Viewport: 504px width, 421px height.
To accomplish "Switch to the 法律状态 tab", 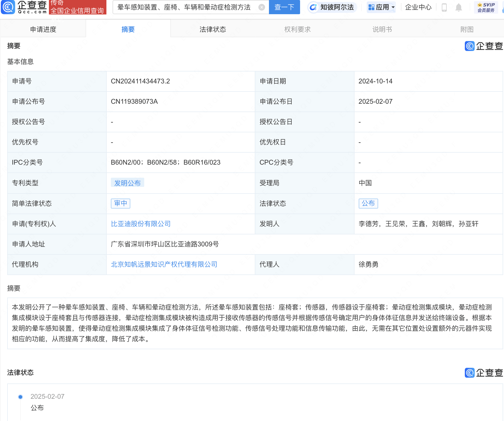I will point(213,29).
